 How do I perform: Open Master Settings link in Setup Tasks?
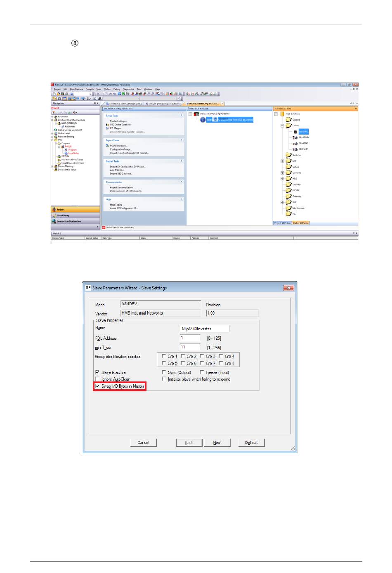point(118,121)
